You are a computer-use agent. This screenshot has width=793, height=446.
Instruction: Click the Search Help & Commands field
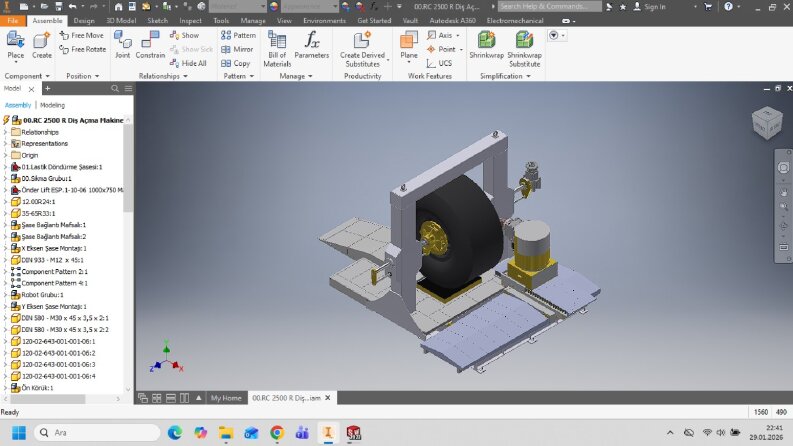(549, 7)
